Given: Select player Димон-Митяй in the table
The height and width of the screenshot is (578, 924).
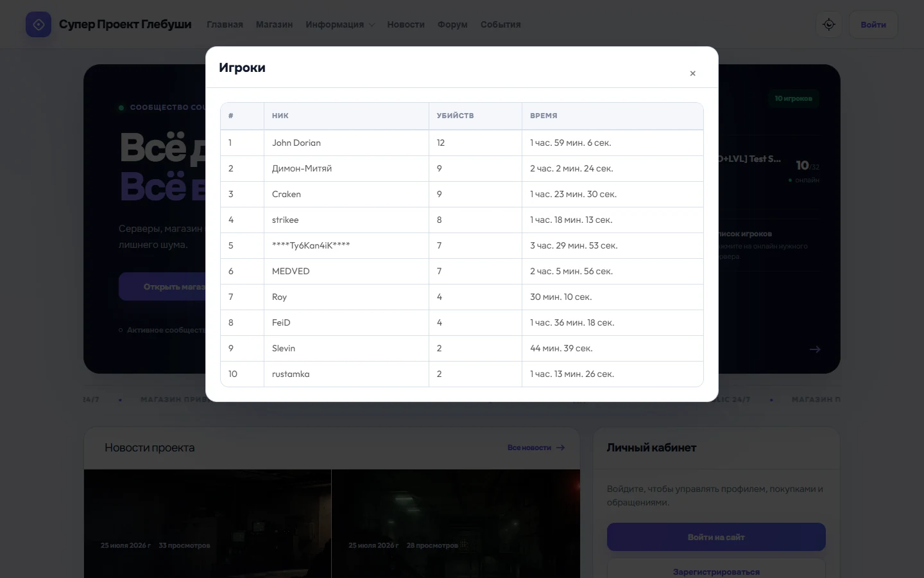Looking at the screenshot, I should (x=302, y=168).
